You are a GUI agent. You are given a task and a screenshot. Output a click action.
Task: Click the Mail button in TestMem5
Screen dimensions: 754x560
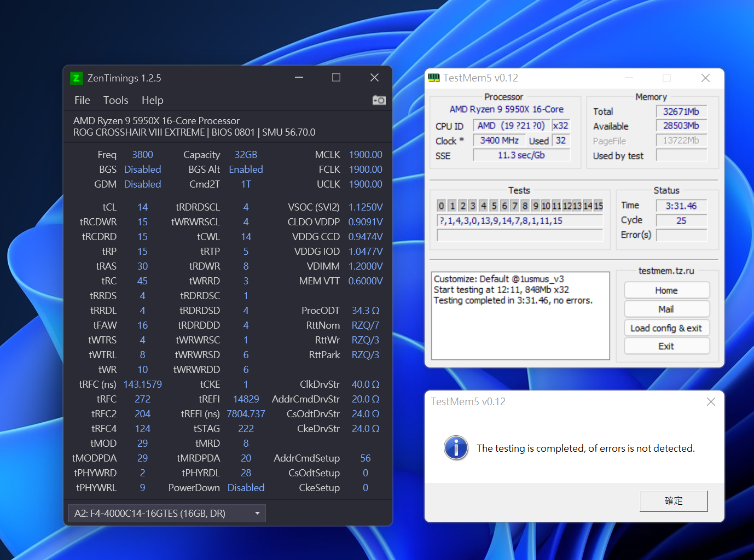click(666, 308)
